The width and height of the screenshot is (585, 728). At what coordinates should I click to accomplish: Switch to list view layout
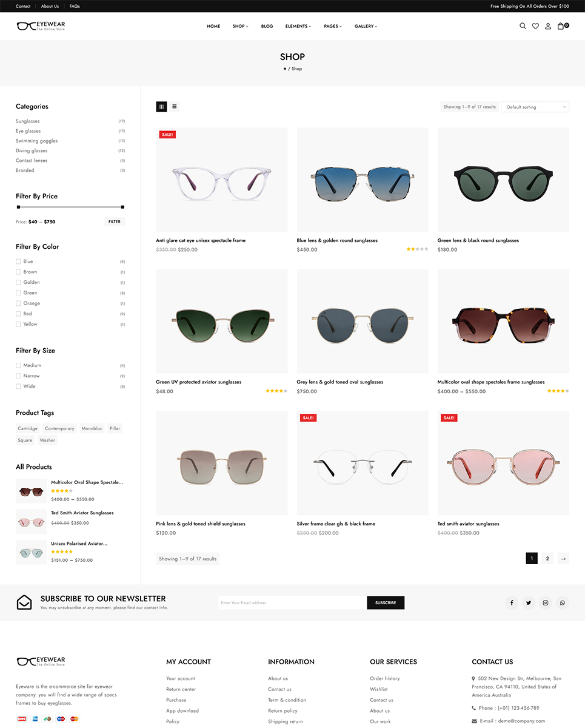[175, 107]
